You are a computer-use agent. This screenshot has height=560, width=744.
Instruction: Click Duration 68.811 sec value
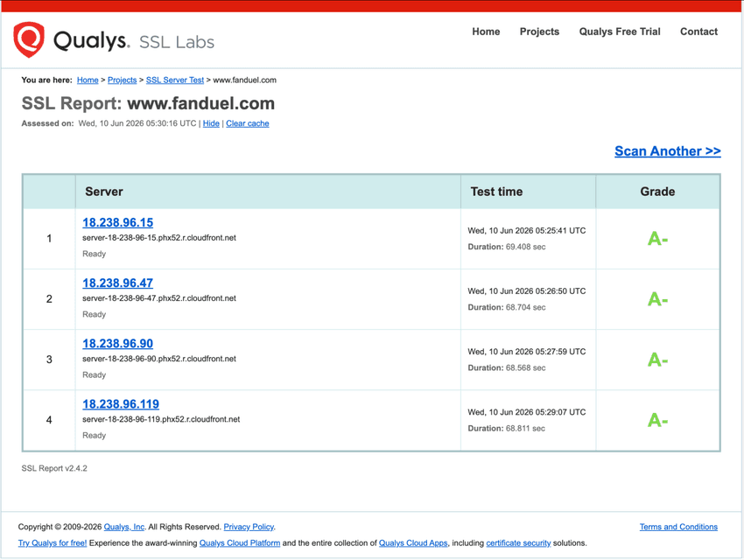click(525, 428)
